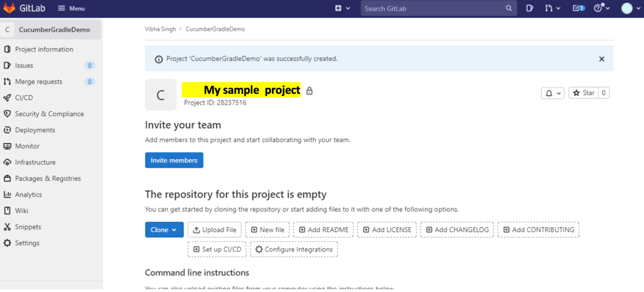Click the private lock icon

309,91
